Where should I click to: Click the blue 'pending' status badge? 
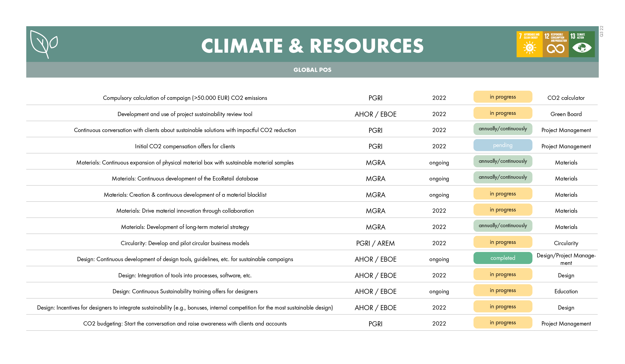coord(502,145)
